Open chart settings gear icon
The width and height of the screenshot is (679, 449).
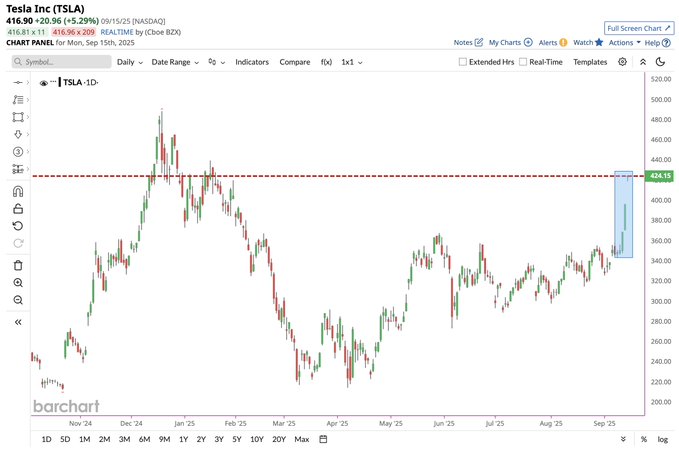(622, 62)
